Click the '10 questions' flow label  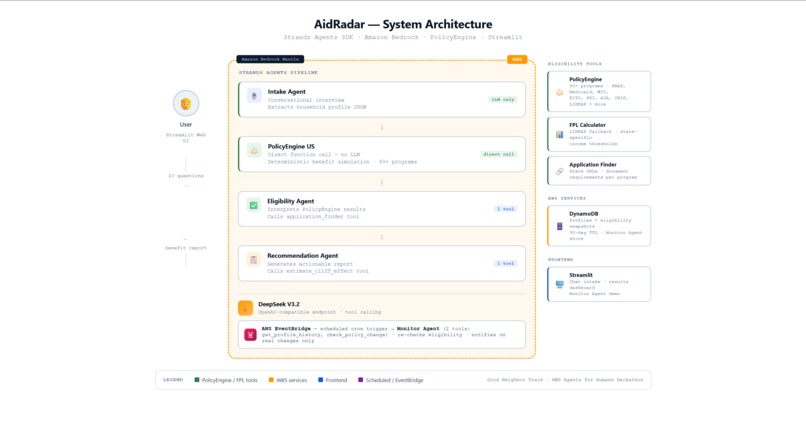tap(186, 176)
